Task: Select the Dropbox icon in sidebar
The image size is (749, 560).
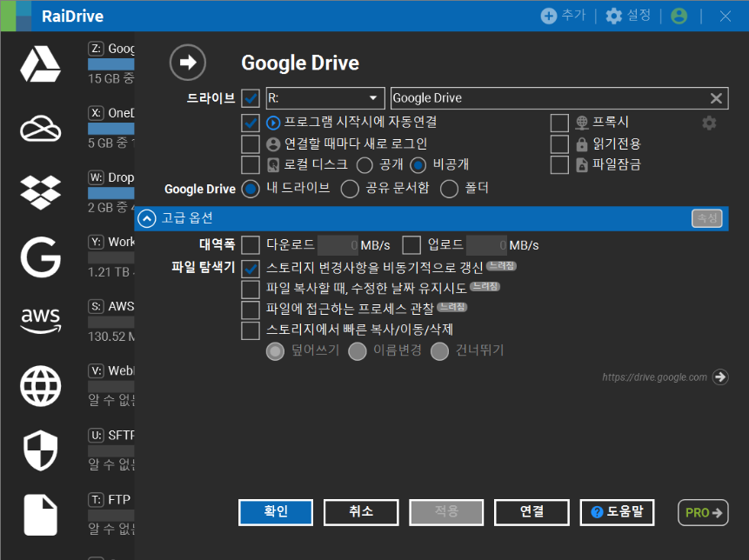Action: (x=40, y=192)
